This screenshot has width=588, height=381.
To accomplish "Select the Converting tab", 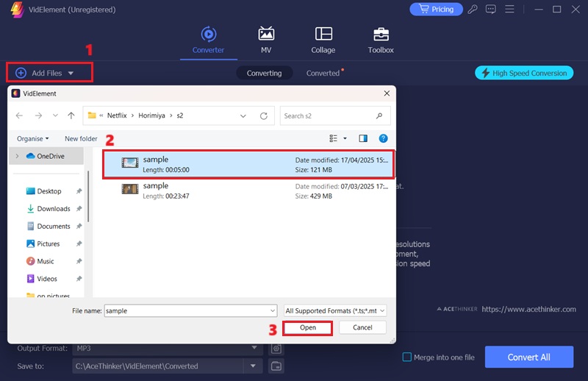I will 264,74.
